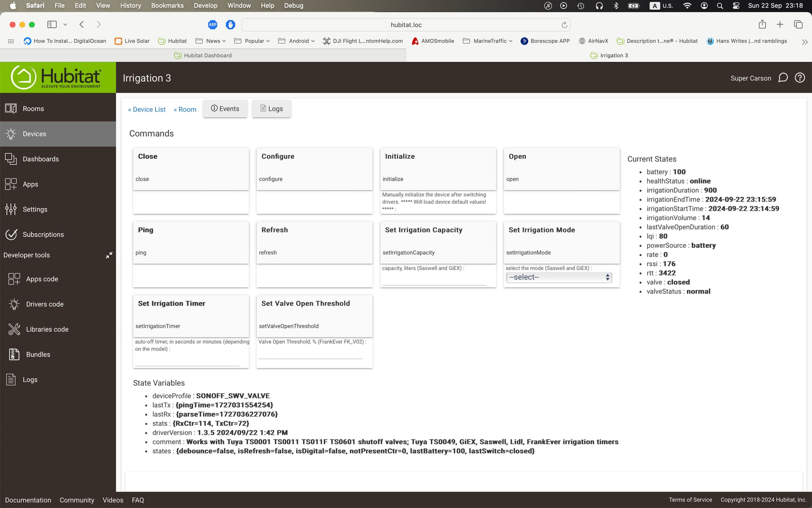Click the ABP Adblock extension icon

coord(213,25)
